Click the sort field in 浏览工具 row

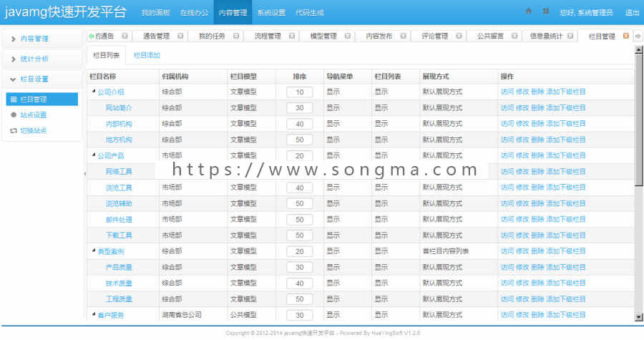[299, 188]
